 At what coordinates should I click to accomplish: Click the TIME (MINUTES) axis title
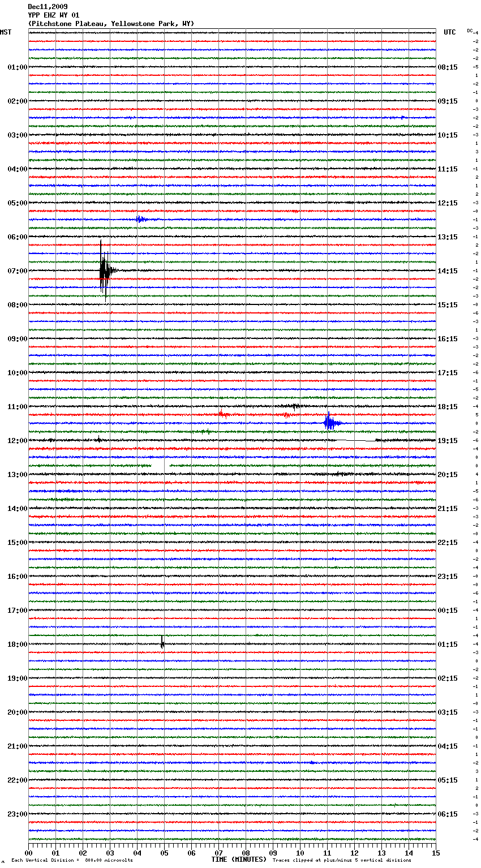pyautogui.click(x=239, y=860)
